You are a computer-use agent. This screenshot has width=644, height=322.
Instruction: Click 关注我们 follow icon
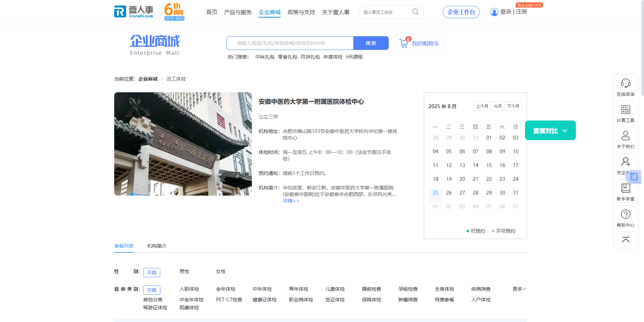pos(625,162)
